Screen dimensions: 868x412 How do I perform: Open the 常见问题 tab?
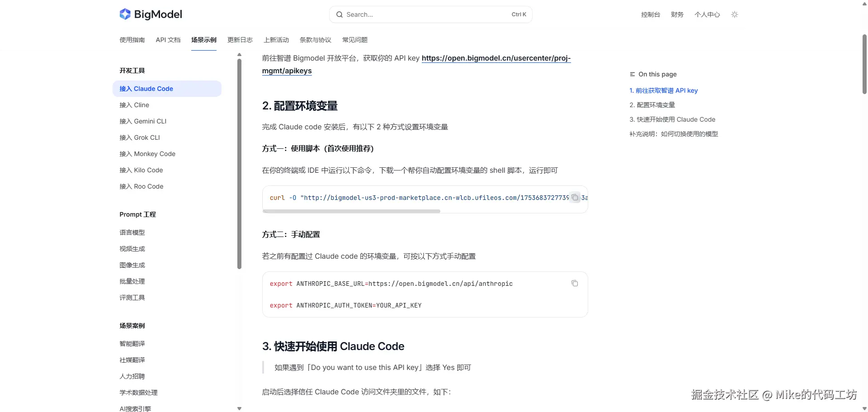[355, 40]
